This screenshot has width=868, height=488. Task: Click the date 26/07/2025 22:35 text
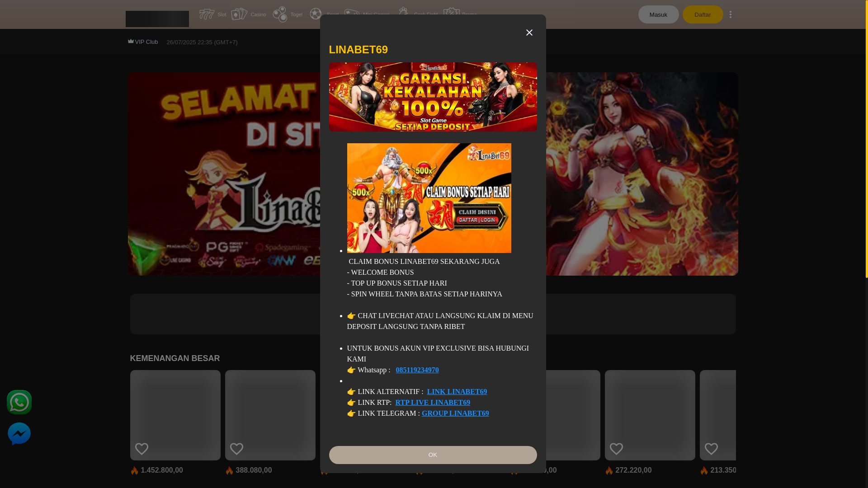pyautogui.click(x=202, y=42)
